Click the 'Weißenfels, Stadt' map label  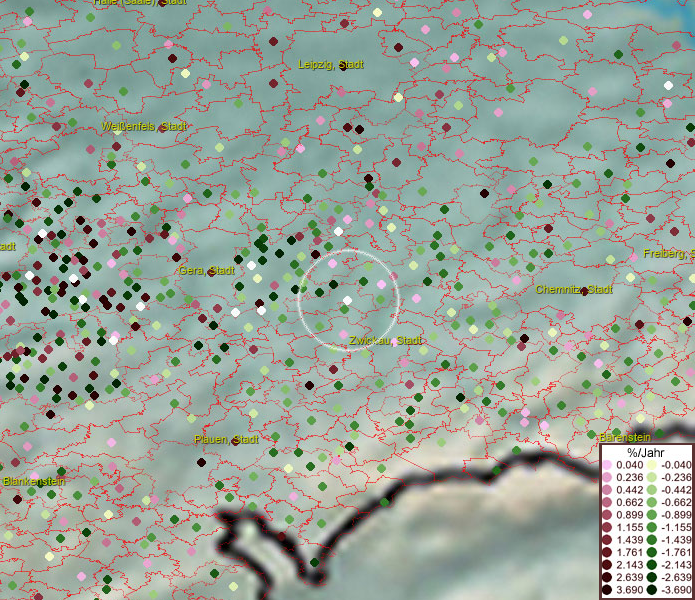144,127
